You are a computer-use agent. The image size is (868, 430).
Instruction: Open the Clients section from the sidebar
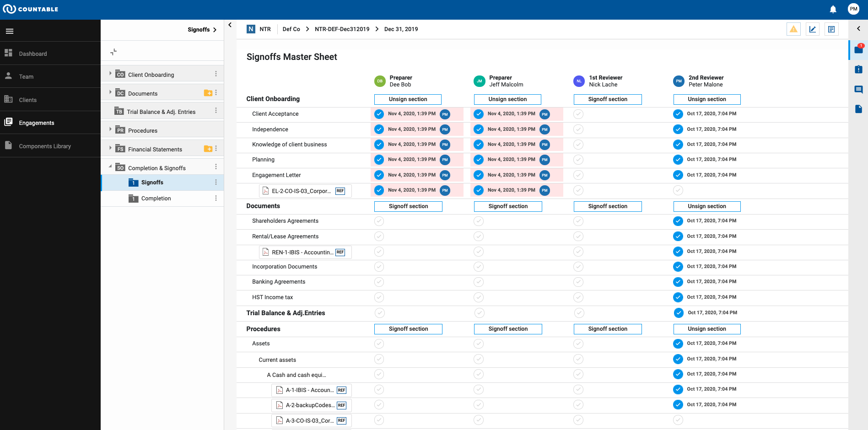point(27,99)
